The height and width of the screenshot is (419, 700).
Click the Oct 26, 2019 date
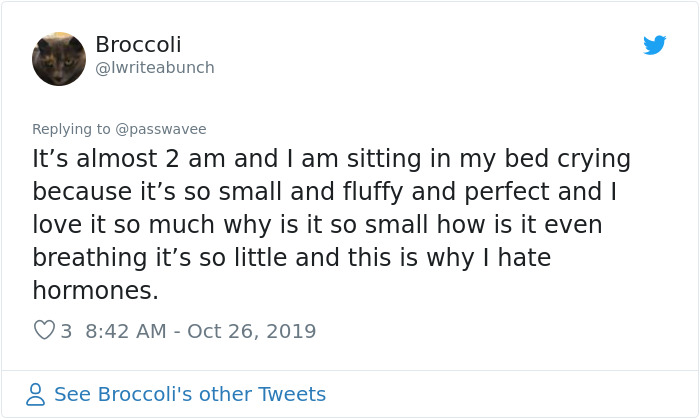coord(251,331)
